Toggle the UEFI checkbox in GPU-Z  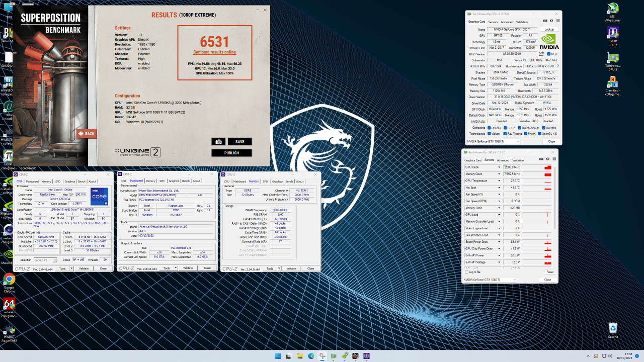coord(549,54)
